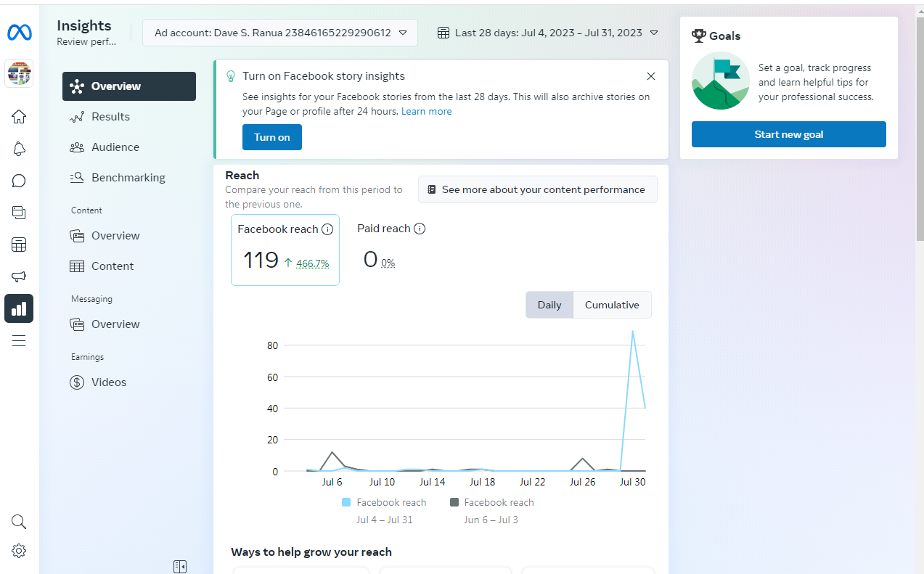The height and width of the screenshot is (574, 924).
Task: Switch chart to Daily view
Action: pos(549,305)
